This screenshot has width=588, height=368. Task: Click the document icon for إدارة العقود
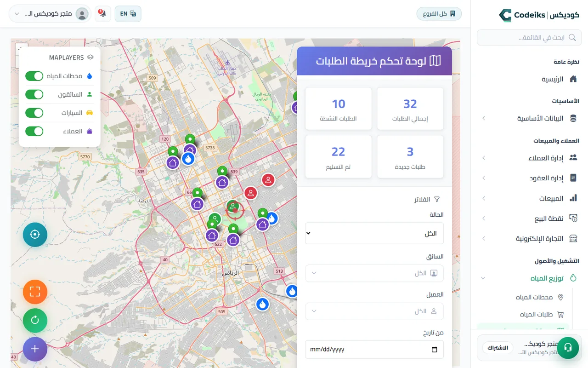[x=573, y=178]
